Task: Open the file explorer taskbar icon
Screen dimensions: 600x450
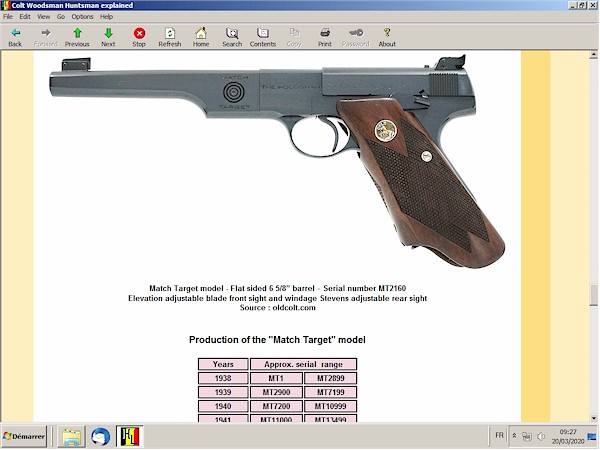Action: 72,437
